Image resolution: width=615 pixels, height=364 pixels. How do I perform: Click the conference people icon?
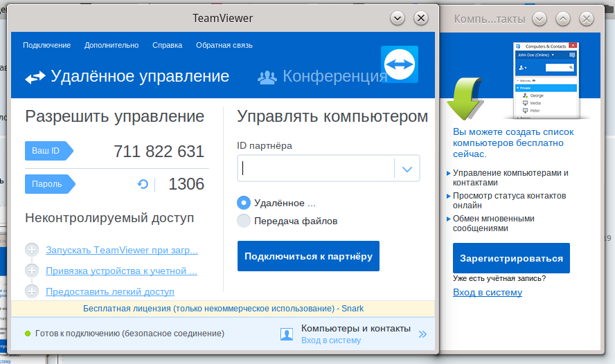tap(267, 78)
